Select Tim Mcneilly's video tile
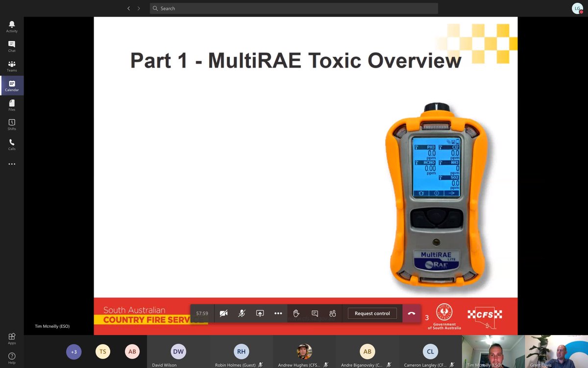The height and width of the screenshot is (368, 588). [493, 352]
